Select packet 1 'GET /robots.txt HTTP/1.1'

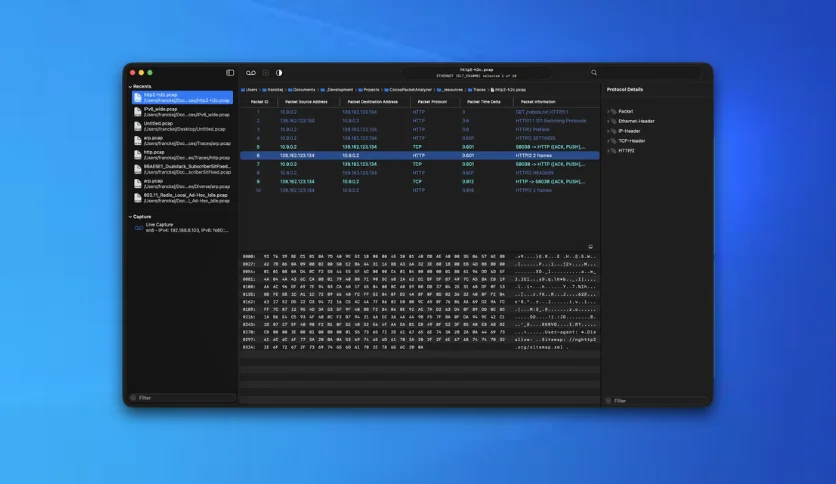[420, 112]
